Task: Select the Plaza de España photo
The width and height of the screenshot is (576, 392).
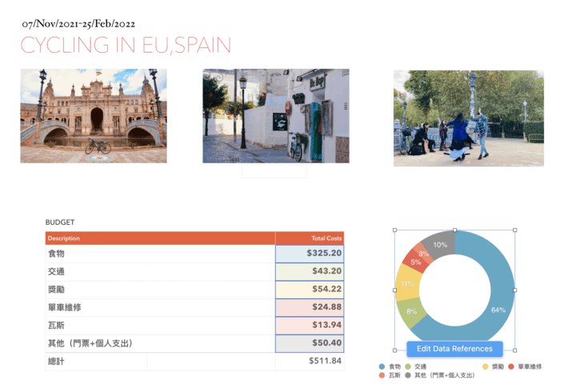Action: [x=94, y=116]
